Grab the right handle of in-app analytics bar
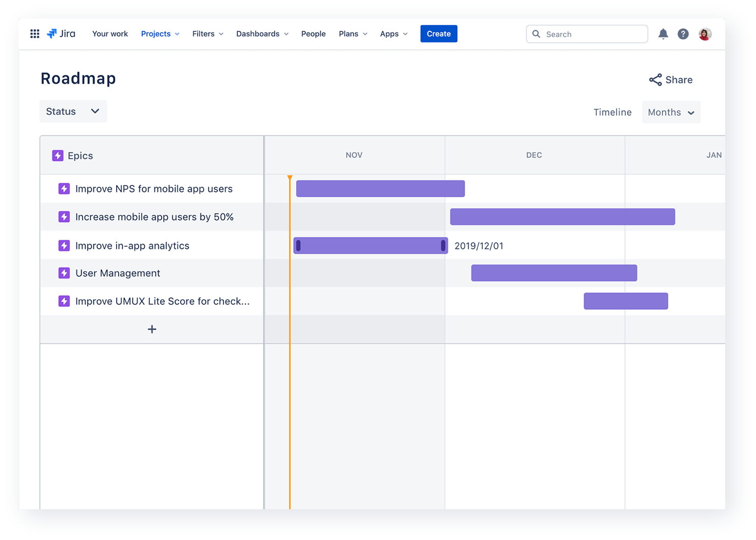 [x=443, y=246]
